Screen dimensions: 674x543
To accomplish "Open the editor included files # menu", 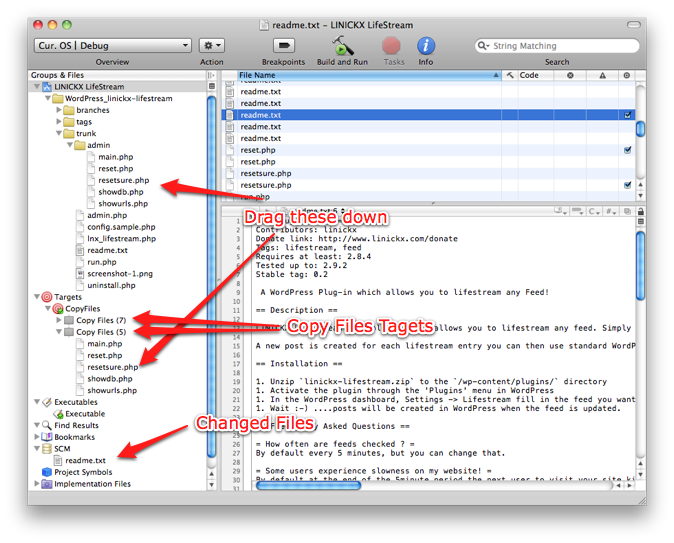I will coord(611,211).
